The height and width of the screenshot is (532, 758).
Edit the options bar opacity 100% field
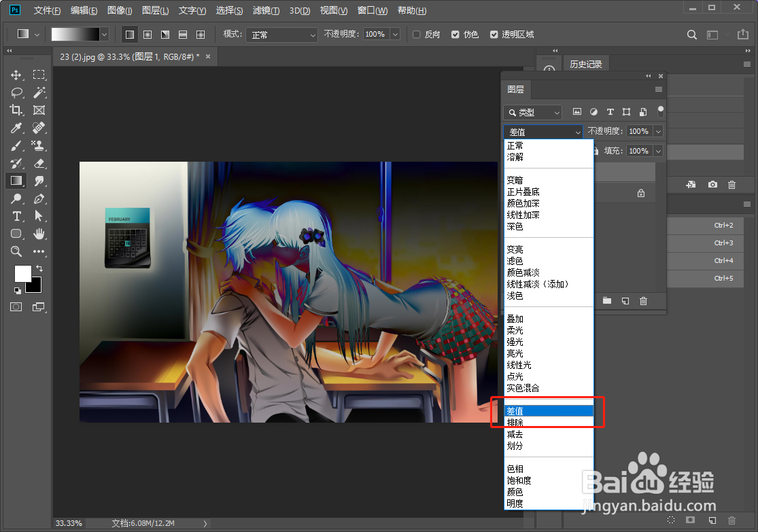click(x=376, y=34)
